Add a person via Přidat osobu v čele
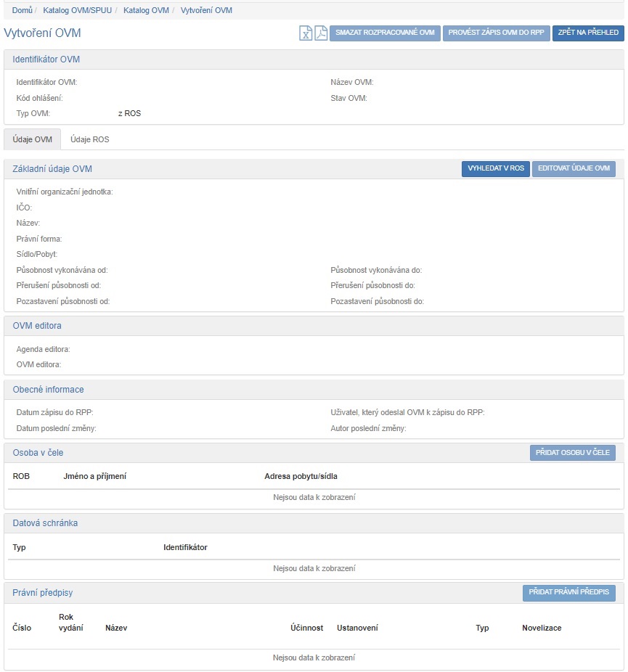 tap(573, 453)
